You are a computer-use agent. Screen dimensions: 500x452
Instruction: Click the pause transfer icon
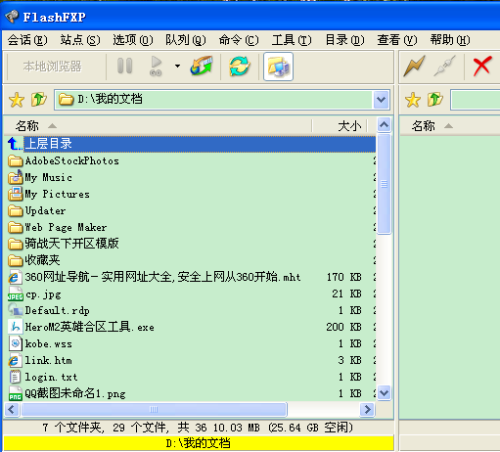click(125, 66)
